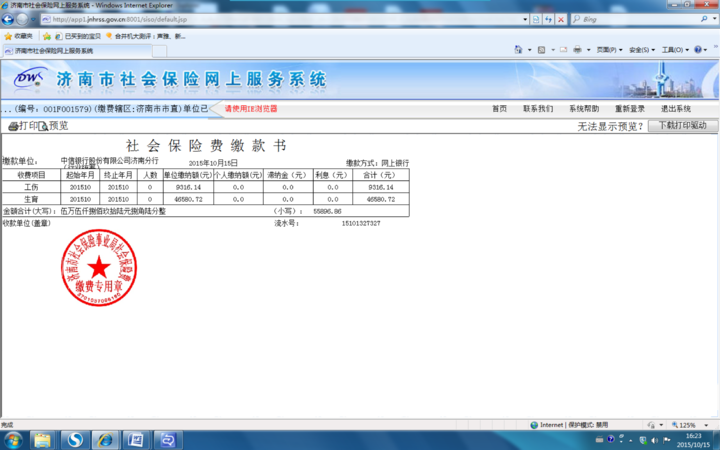Click the 单位缴纳额 cell 9316.14 in 工伤 row
This screenshot has width=720, height=450.
188,187
